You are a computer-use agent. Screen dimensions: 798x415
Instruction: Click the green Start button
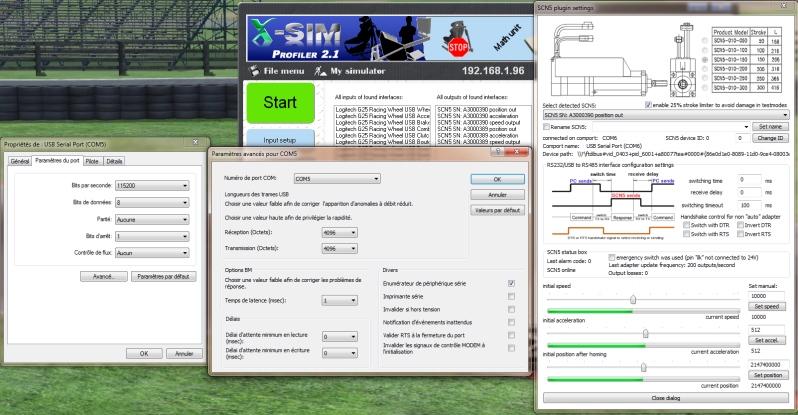click(x=280, y=102)
